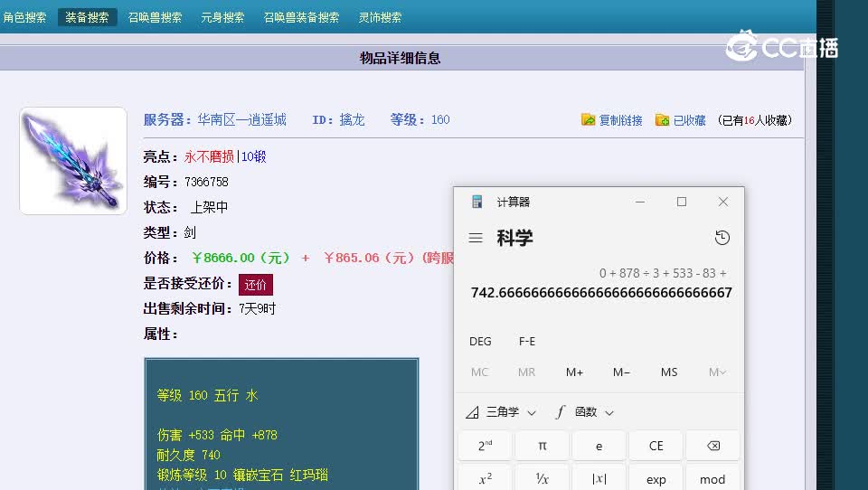Minimize the 计算器 window
Screen dimensions: 868x490
click(x=640, y=202)
